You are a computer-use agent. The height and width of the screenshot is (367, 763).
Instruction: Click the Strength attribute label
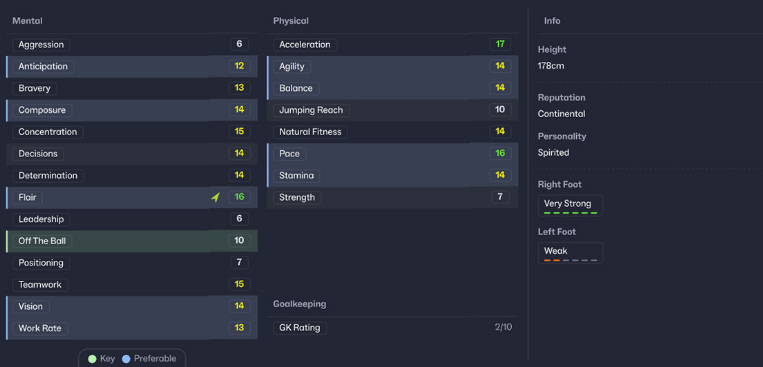297,198
